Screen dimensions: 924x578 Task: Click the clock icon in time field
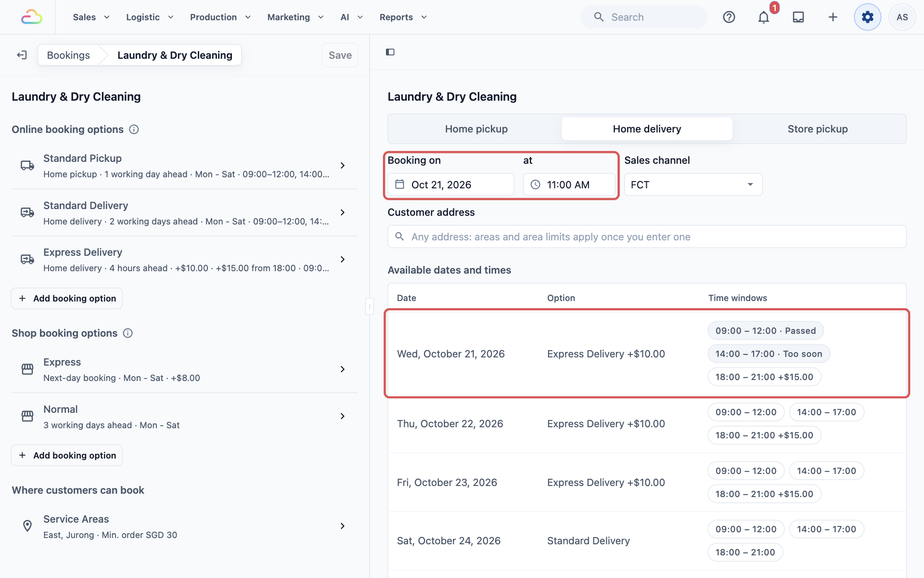pyautogui.click(x=536, y=184)
